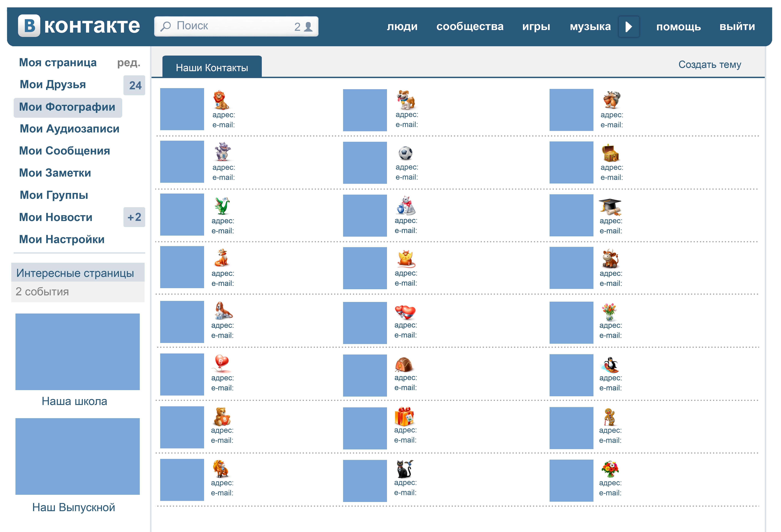Click the gingerbread man icon
This screenshot has height=532, width=781.
610,417
